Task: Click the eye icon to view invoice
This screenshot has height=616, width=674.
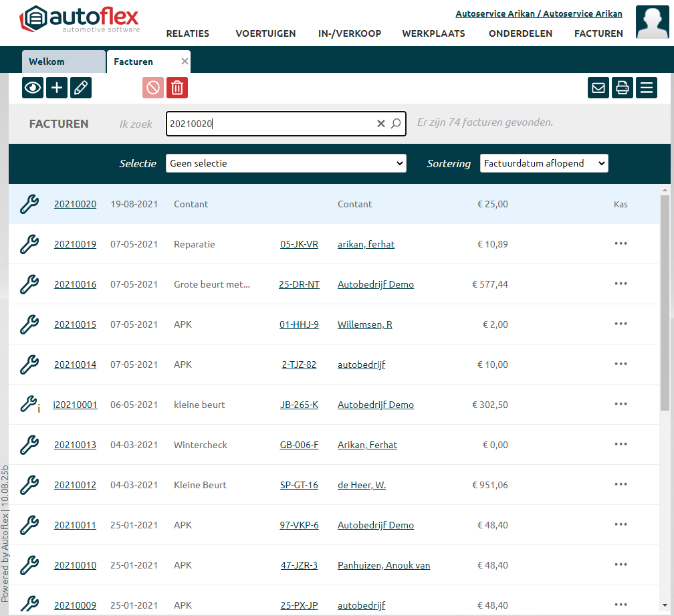Action: coord(33,88)
